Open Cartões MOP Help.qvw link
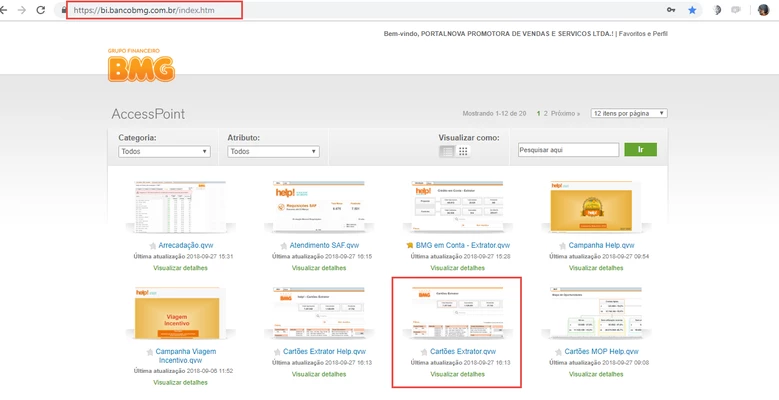The width and height of the screenshot is (779, 400). coord(601,352)
